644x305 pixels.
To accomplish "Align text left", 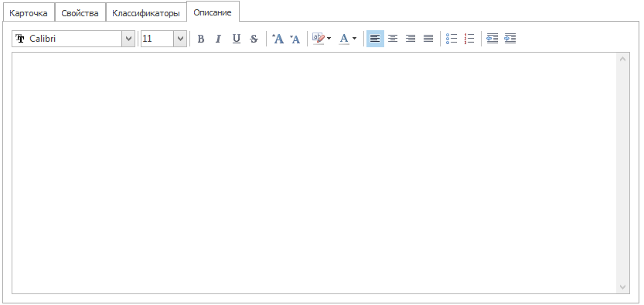I will coord(375,39).
